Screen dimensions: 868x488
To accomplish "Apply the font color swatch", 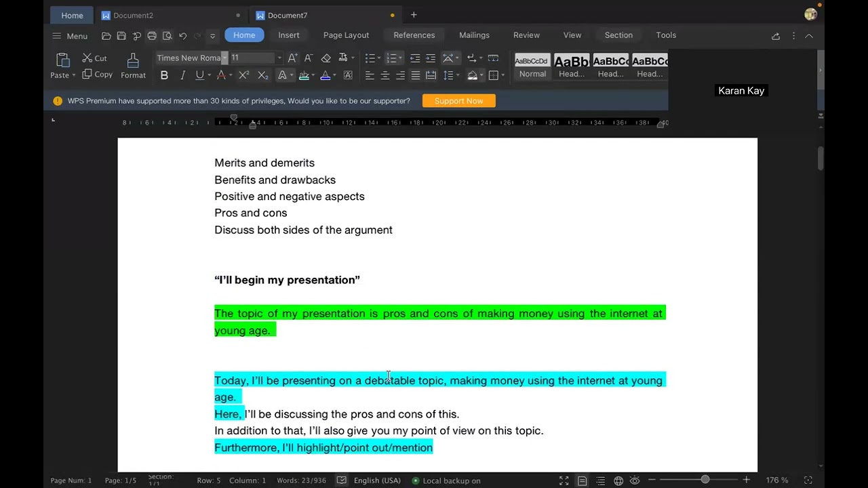I will tap(325, 75).
